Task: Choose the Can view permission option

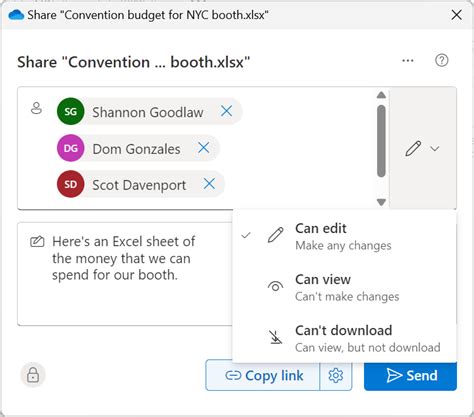Action: [344, 288]
